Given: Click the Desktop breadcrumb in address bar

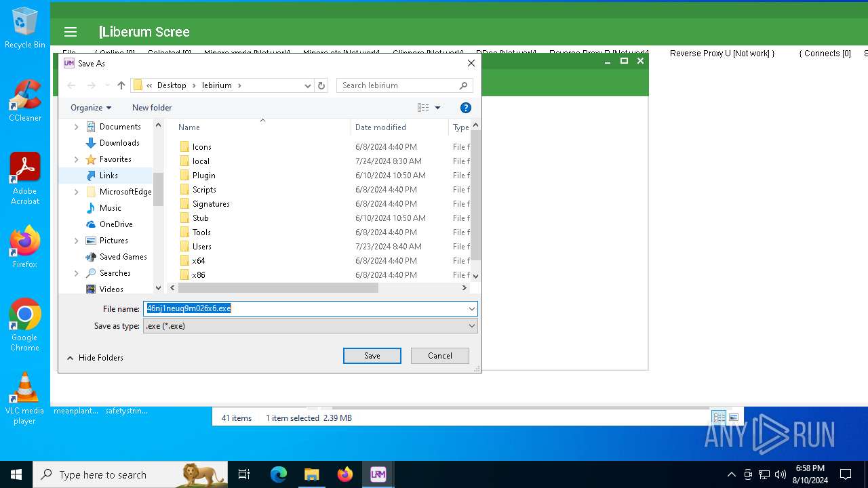Looking at the screenshot, I should point(172,85).
